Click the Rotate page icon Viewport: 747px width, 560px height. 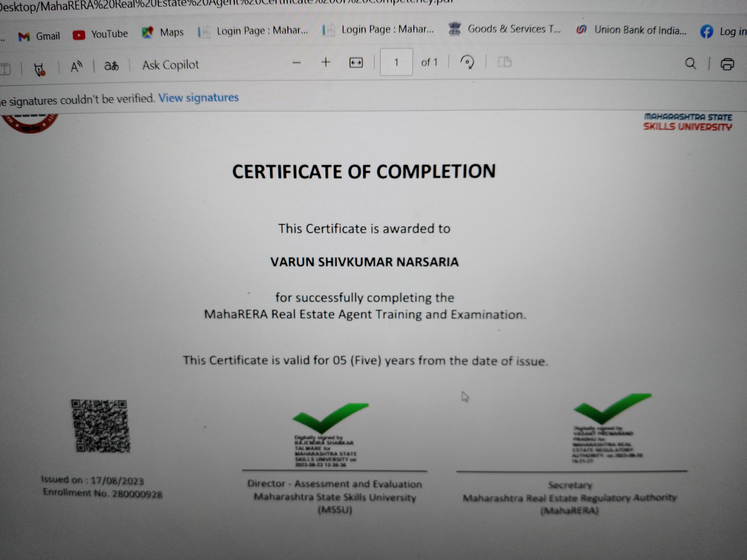point(467,62)
